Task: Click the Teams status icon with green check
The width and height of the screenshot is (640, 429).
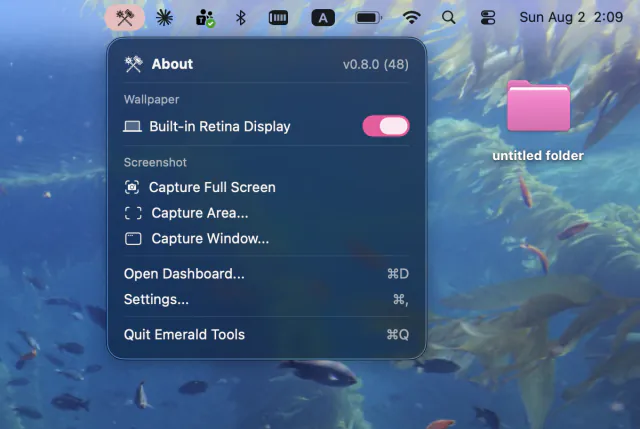Action: (205, 18)
